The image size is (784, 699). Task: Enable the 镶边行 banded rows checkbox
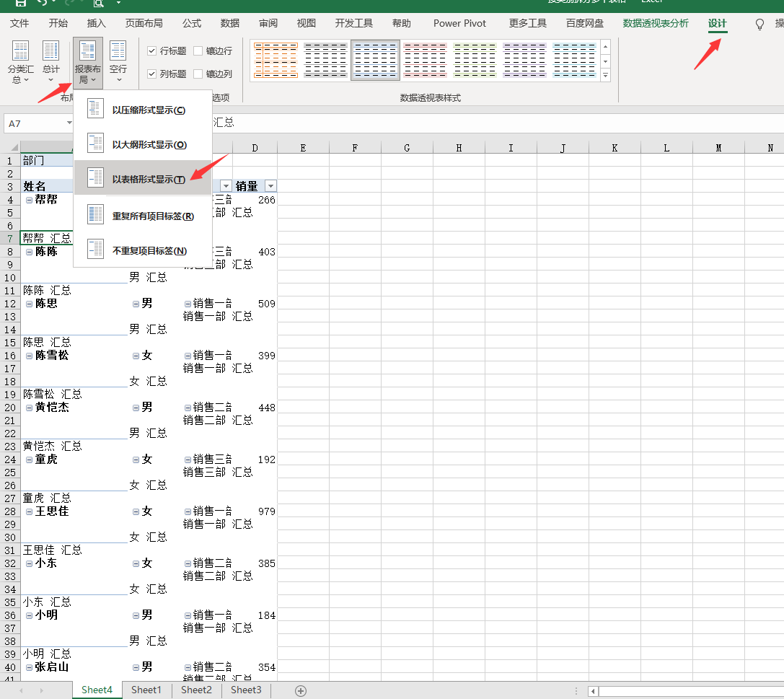198,51
